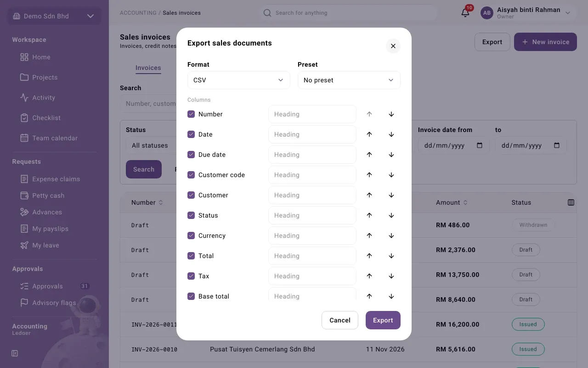Confirm Export in the dialog
The width and height of the screenshot is (588, 368).
383,320
